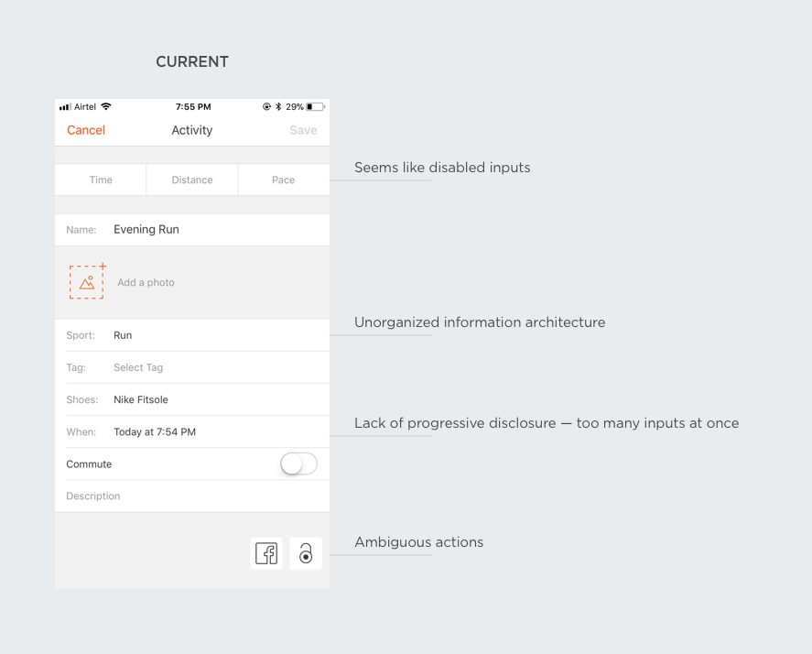Tap the Wi-Fi signal icon
The image size is (812, 654).
pyautogui.click(x=106, y=107)
